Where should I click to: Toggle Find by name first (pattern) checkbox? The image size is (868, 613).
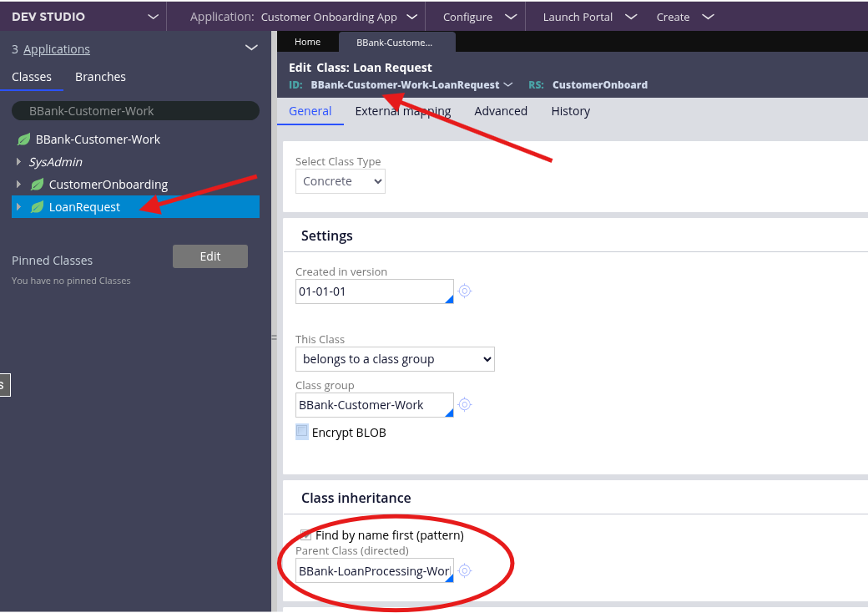pyautogui.click(x=305, y=534)
